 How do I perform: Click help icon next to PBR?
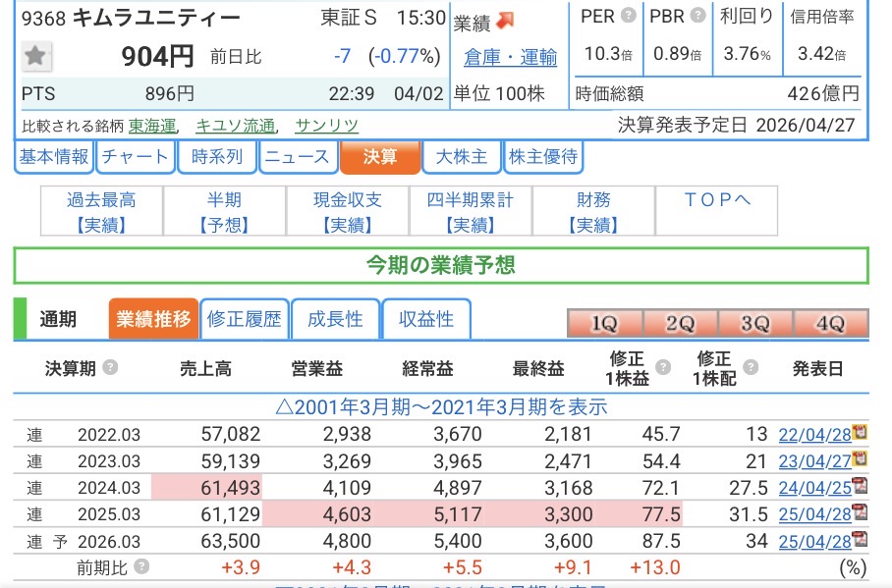[x=697, y=16]
